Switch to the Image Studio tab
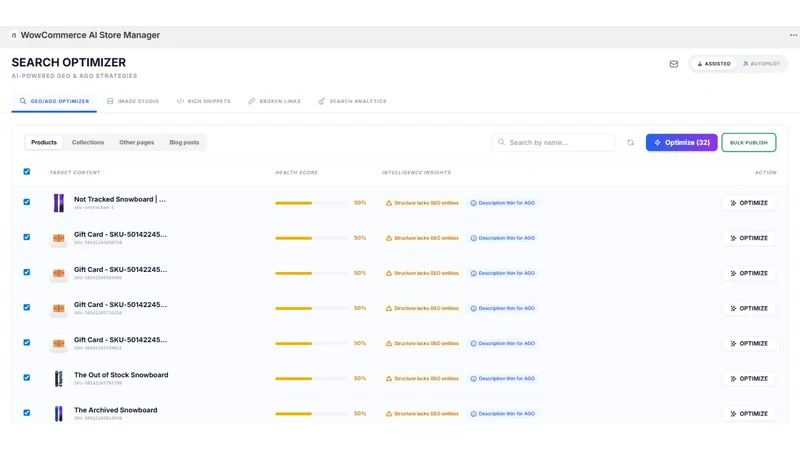Screen dimensions: 800x450 click(133, 101)
